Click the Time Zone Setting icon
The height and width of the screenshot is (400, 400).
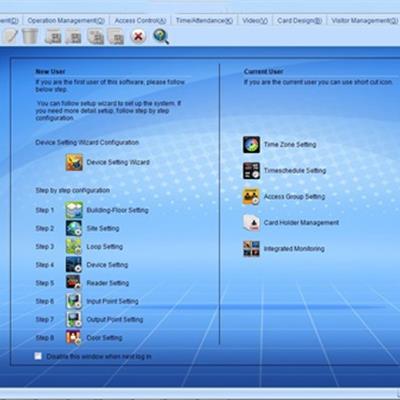click(251, 145)
